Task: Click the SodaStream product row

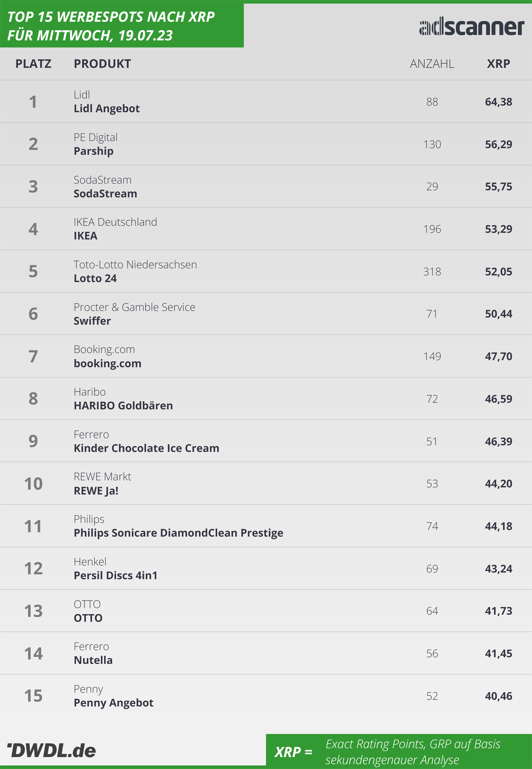Action: point(266,187)
